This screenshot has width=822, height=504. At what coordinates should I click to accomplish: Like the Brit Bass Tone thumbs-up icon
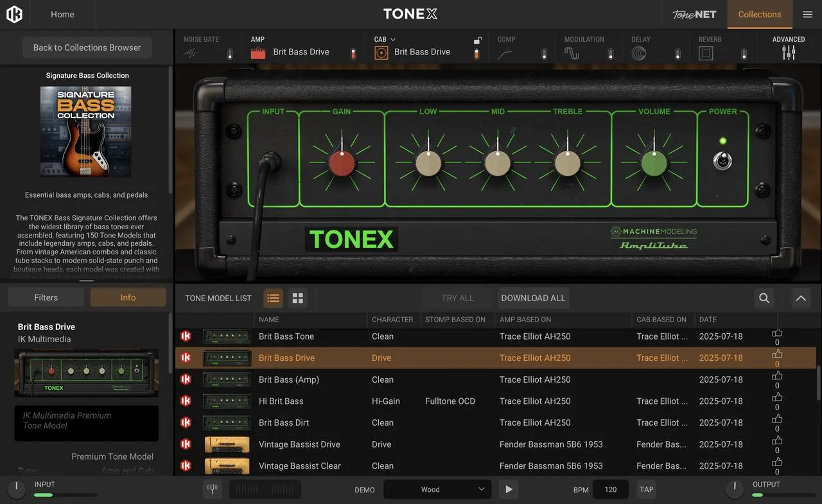[777, 333]
